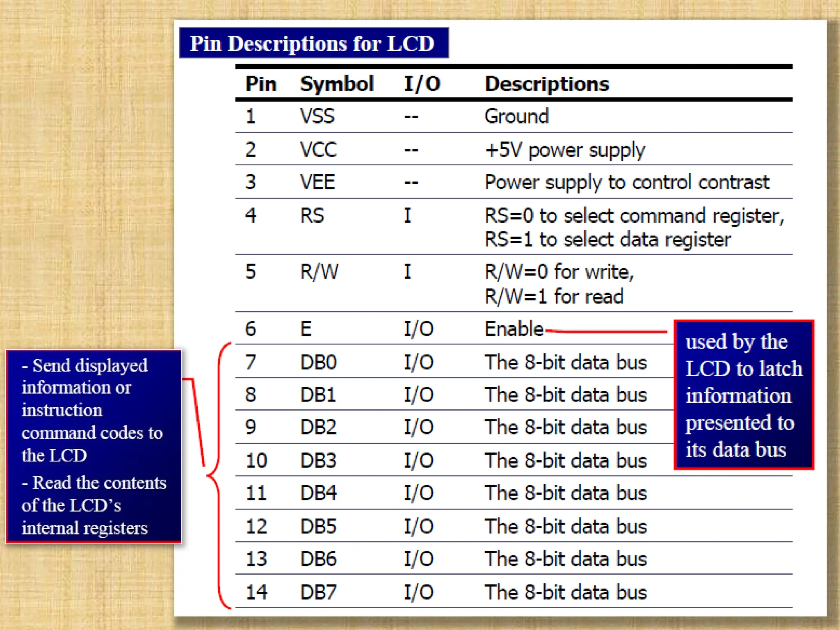Click 'The 8-bit data bus' in DB5 row
The height and width of the screenshot is (630, 840).
click(566, 526)
